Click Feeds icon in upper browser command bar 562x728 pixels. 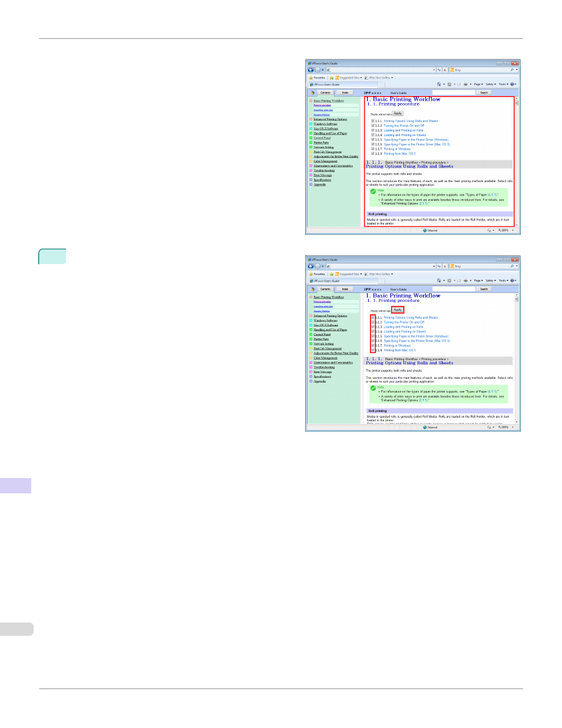point(449,84)
